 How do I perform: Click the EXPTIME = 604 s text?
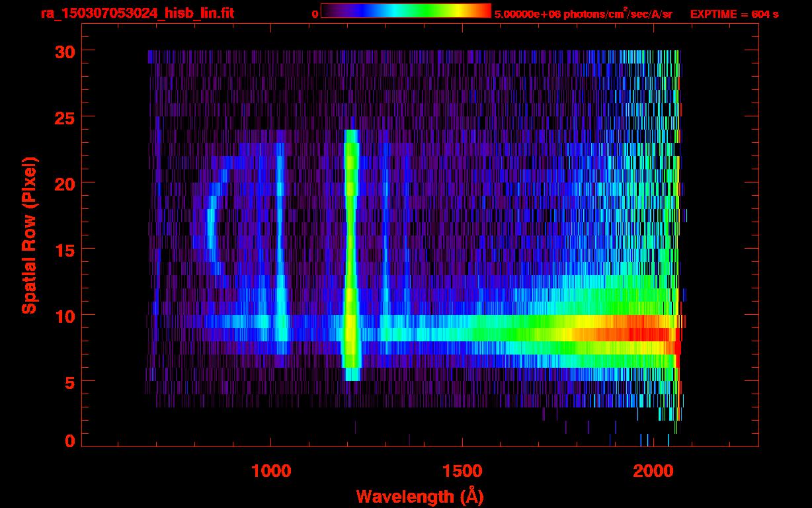[x=734, y=14]
